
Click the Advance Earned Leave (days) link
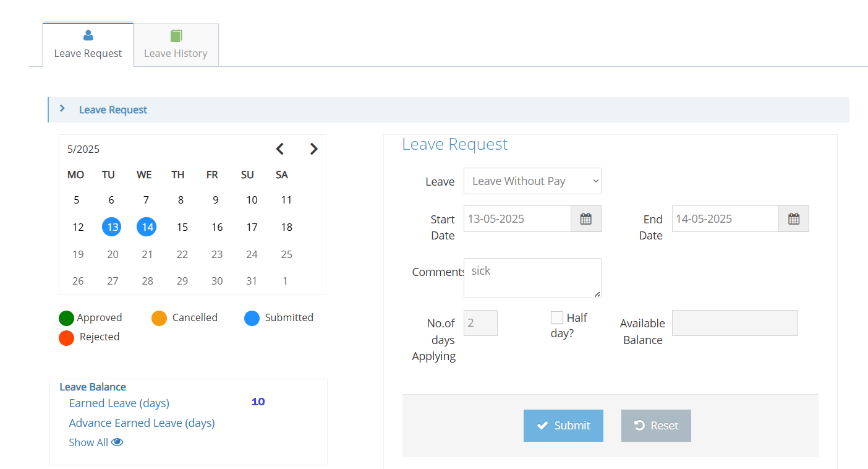pyautogui.click(x=142, y=423)
